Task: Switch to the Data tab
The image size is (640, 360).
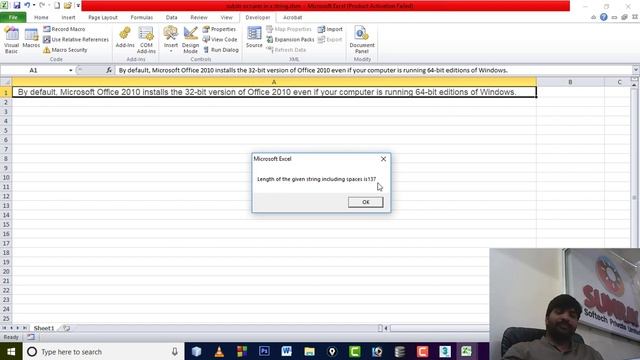Action: [x=171, y=18]
